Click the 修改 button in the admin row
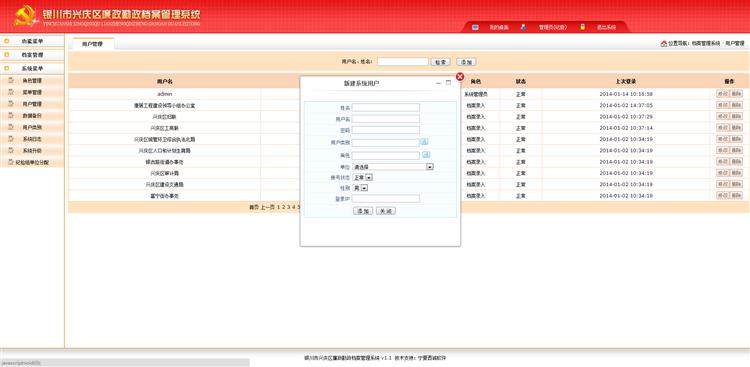The image size is (750, 367). [722, 94]
